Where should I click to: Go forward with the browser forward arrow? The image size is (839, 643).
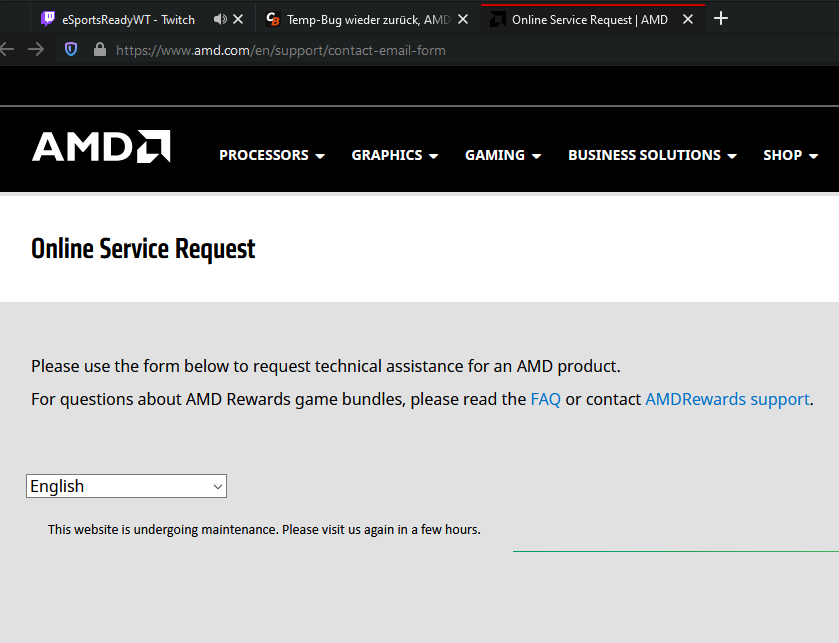[36, 50]
